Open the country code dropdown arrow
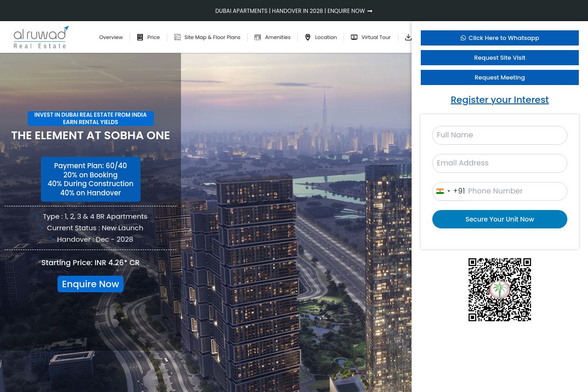 pos(449,191)
